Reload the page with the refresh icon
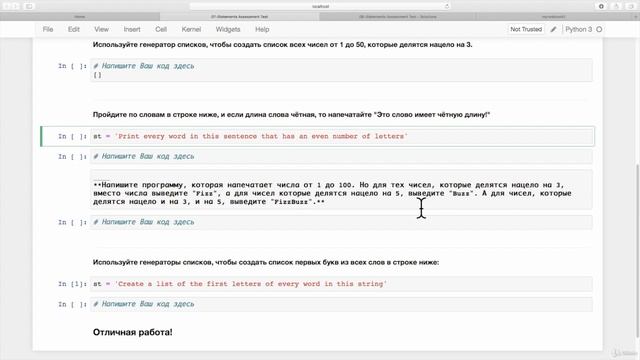 point(447,6)
